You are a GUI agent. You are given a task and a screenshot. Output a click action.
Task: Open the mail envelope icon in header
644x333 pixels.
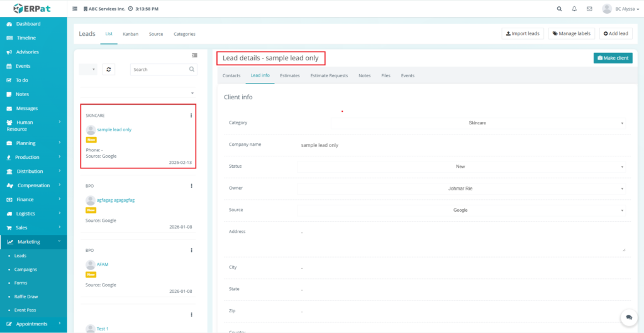pos(589,9)
